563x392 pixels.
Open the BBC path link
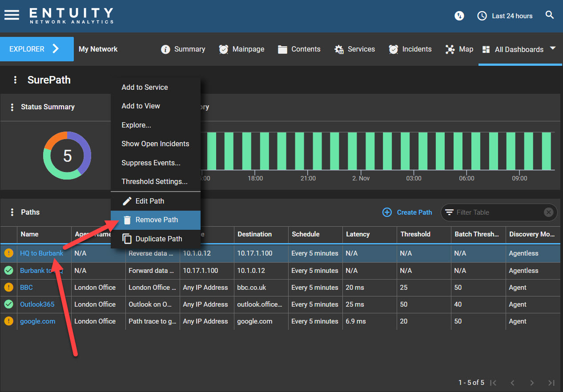click(x=26, y=288)
